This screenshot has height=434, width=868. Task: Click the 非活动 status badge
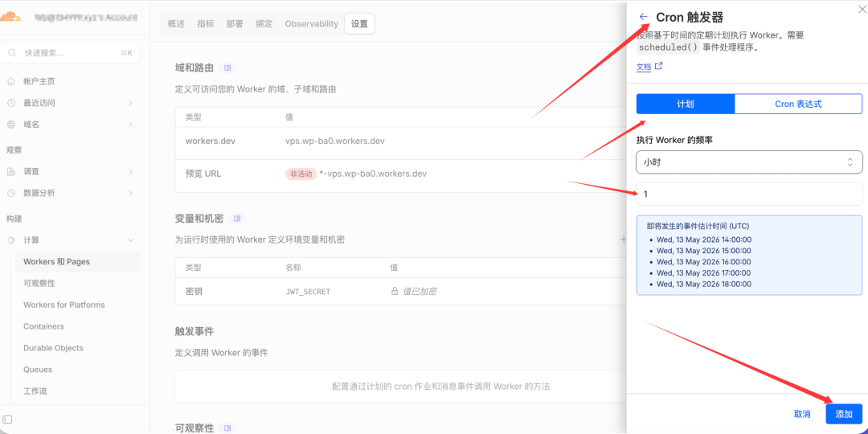301,174
